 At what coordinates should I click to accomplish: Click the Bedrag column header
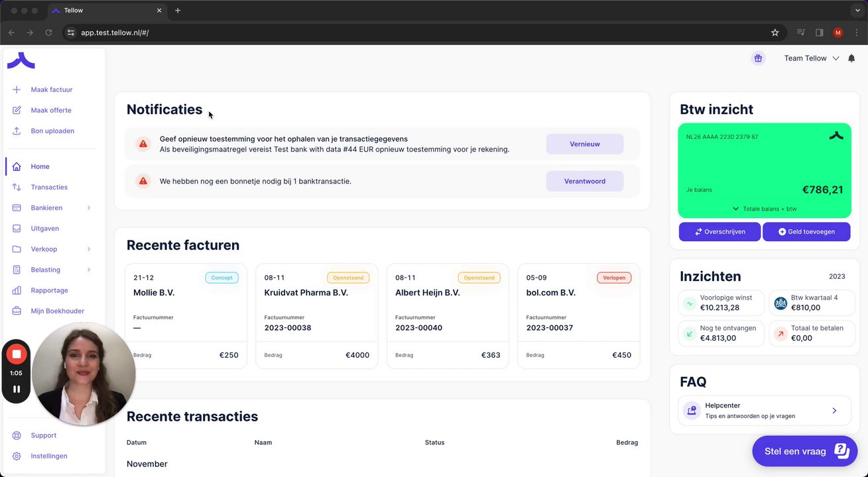click(627, 443)
